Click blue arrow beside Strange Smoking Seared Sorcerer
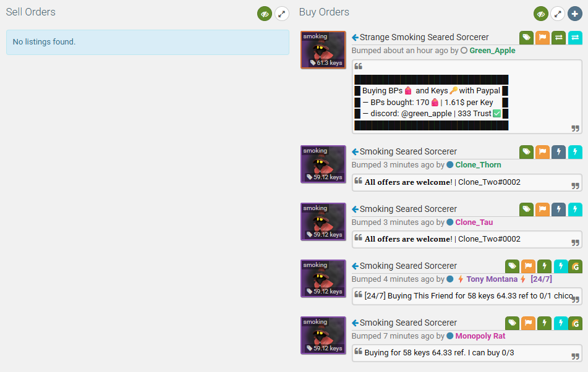Screen dimensions: 588x372 [355, 38]
